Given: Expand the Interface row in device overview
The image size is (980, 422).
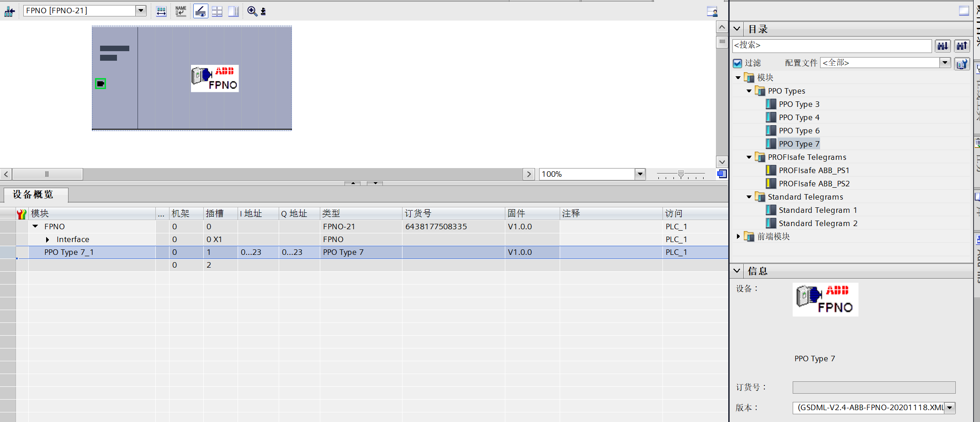Looking at the screenshot, I should (x=47, y=239).
